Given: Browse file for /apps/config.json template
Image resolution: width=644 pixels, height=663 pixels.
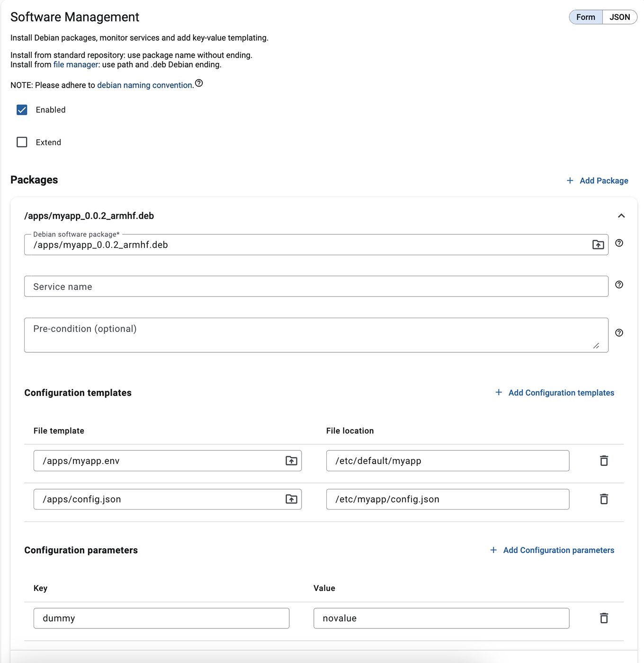Looking at the screenshot, I should click(x=291, y=499).
